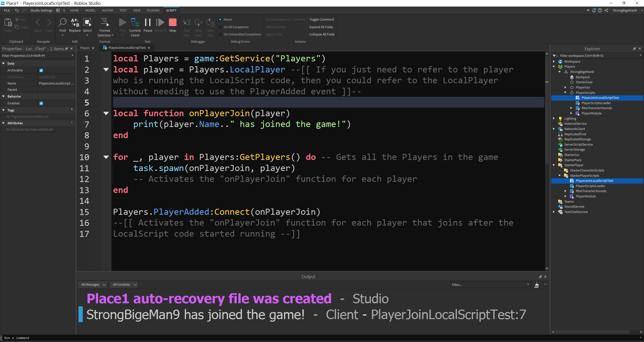Select the On All Exceptions radio button
Screen dimensions: 644x342
click(x=220, y=27)
